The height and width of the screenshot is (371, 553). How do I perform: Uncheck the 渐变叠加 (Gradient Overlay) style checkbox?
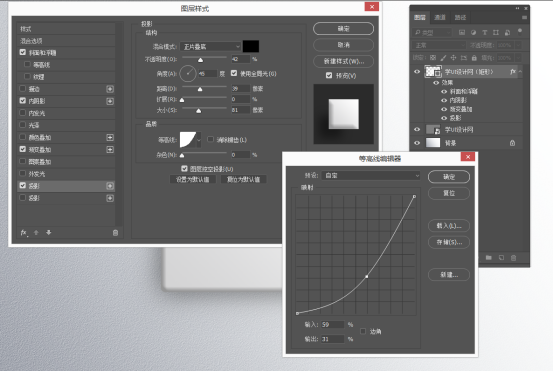pyautogui.click(x=23, y=149)
